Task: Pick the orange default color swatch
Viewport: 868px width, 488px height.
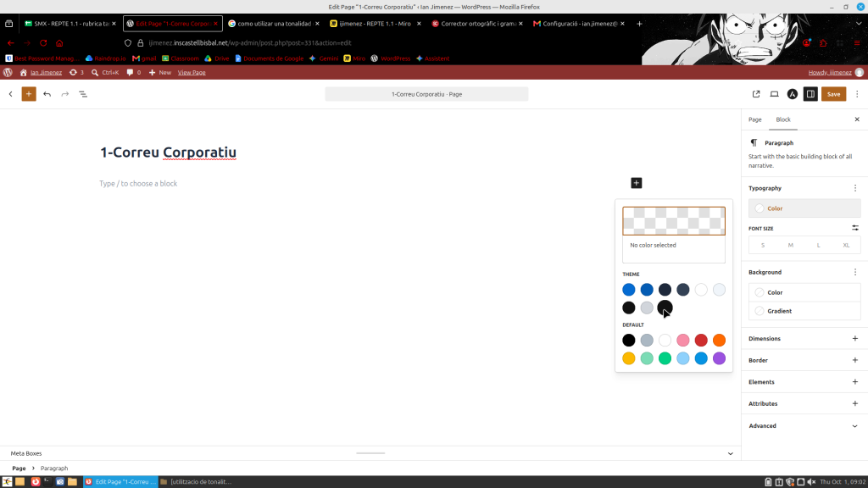Action: point(719,341)
